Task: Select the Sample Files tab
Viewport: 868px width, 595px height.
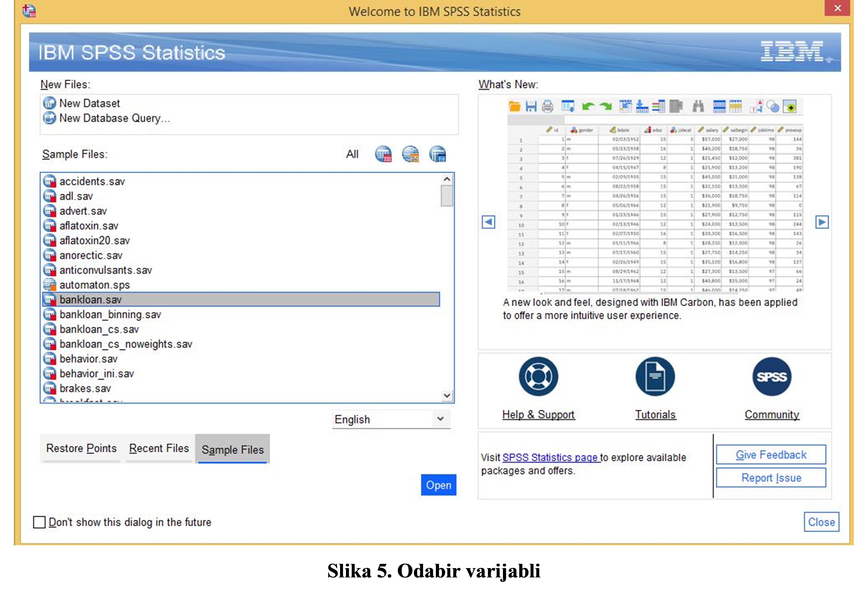Action: click(x=232, y=449)
